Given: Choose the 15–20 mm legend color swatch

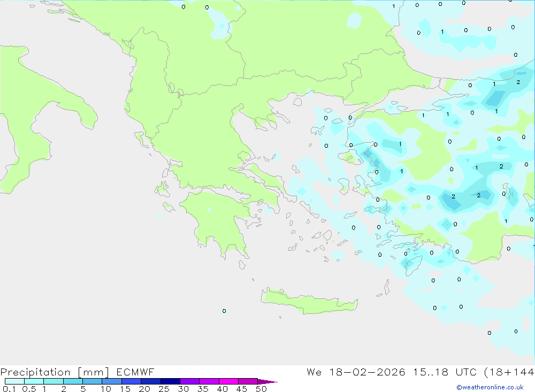Looking at the screenshot, I should (x=131, y=381).
